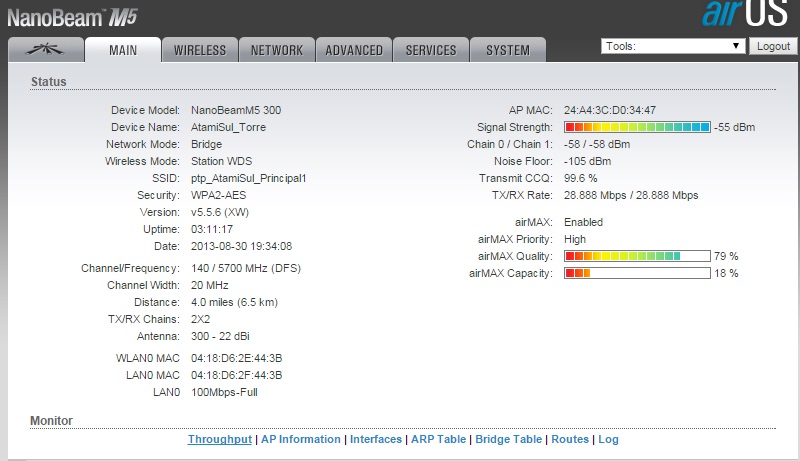Expand the Tools dropdown
This screenshot has width=800, height=461.
pyautogui.click(x=673, y=46)
